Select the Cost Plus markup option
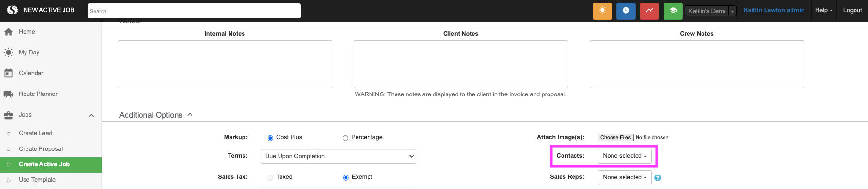 click(x=270, y=138)
